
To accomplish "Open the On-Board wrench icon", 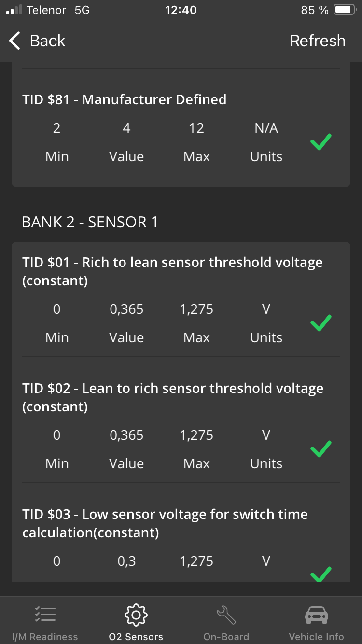I will click(226, 614).
